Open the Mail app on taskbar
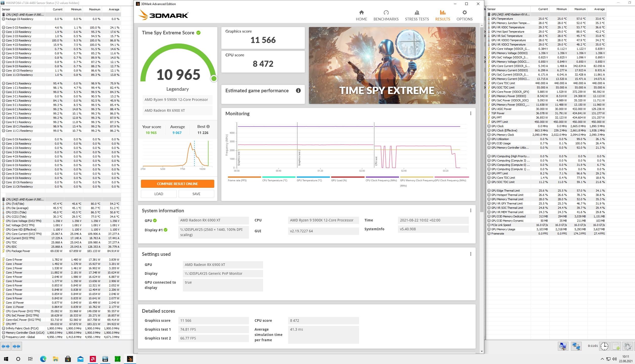Screen dimensions: 635x364 tap(80, 359)
